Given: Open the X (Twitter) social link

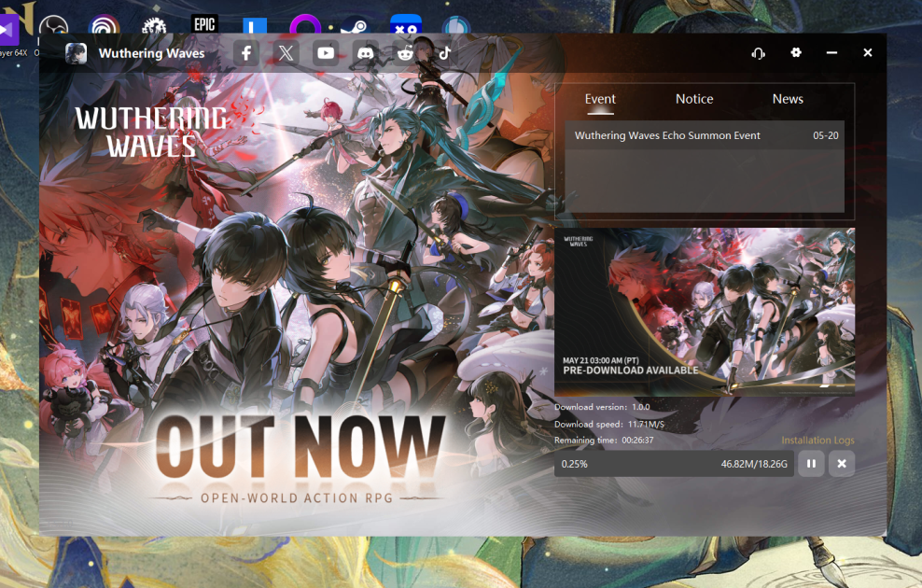Looking at the screenshot, I should point(286,53).
